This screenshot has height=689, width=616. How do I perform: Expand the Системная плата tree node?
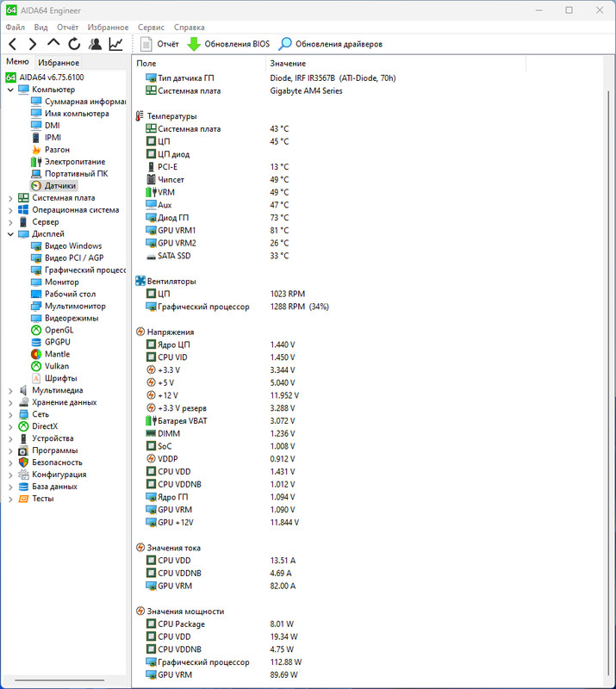click(10, 198)
